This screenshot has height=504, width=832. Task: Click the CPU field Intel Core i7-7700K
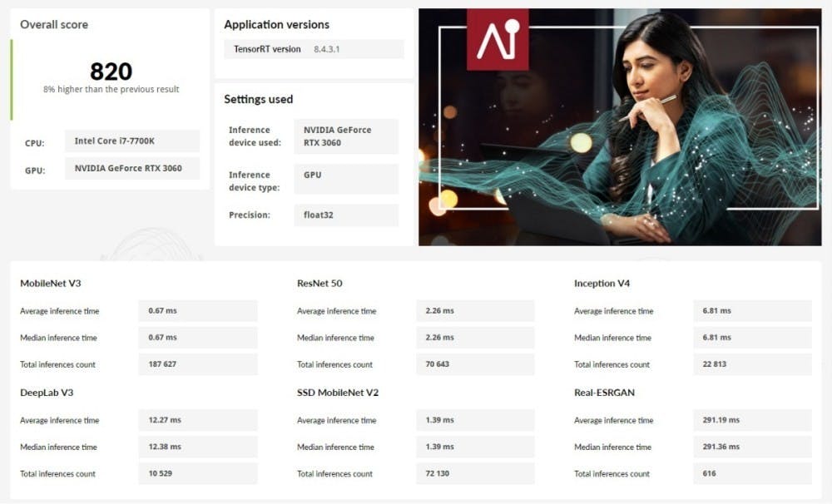click(132, 141)
